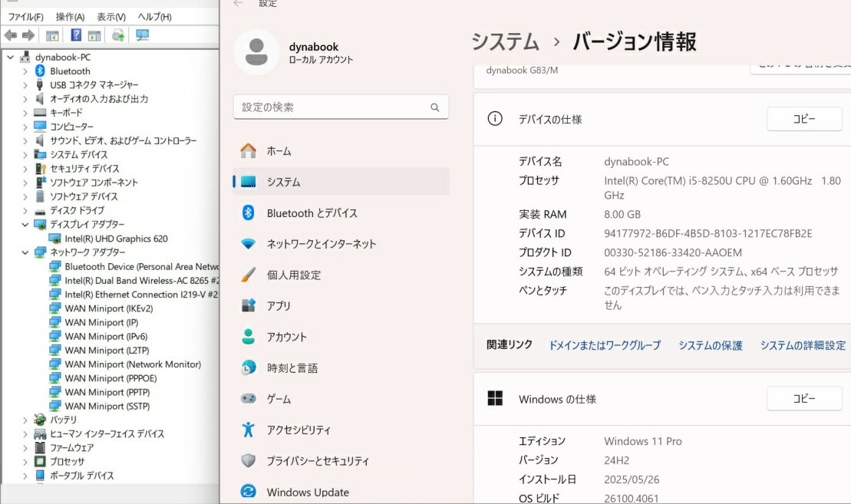Open Bluetooth とデバイス settings page
The image size is (851, 504).
[x=312, y=213]
